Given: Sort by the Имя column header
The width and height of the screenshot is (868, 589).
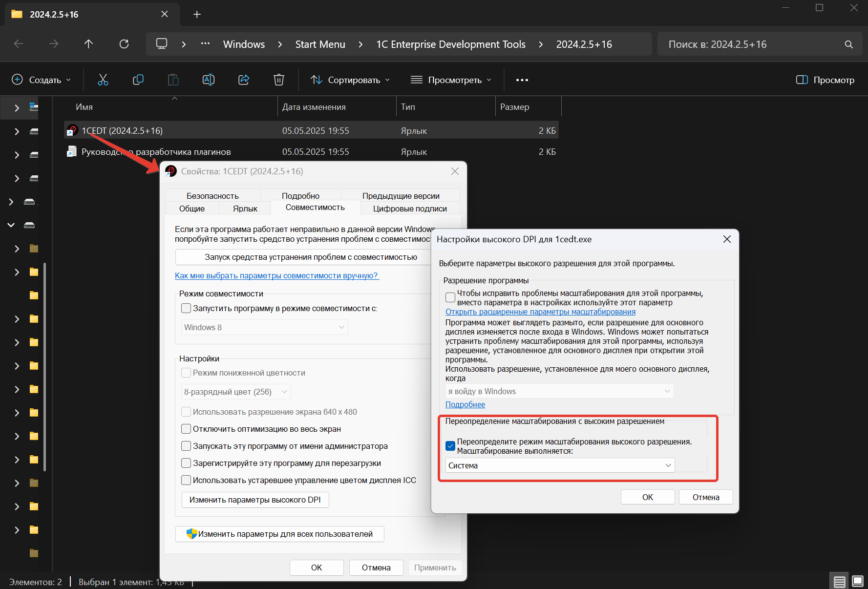Looking at the screenshot, I should [171, 106].
